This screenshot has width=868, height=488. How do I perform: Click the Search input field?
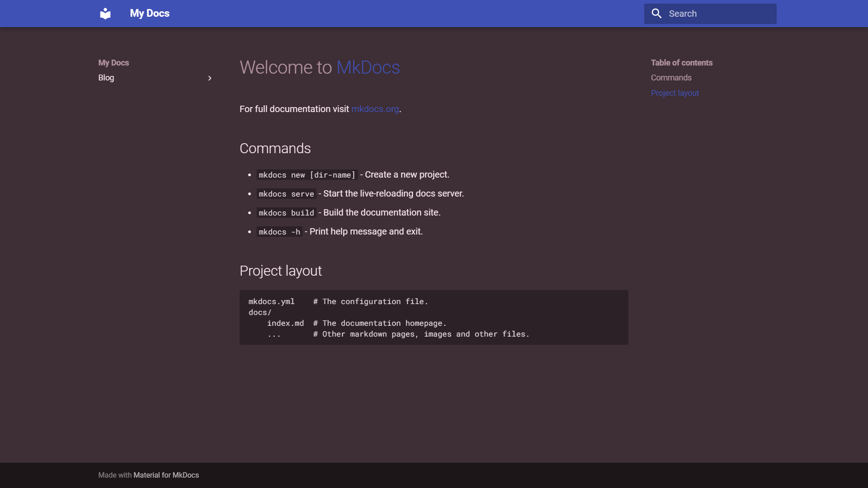point(719,14)
